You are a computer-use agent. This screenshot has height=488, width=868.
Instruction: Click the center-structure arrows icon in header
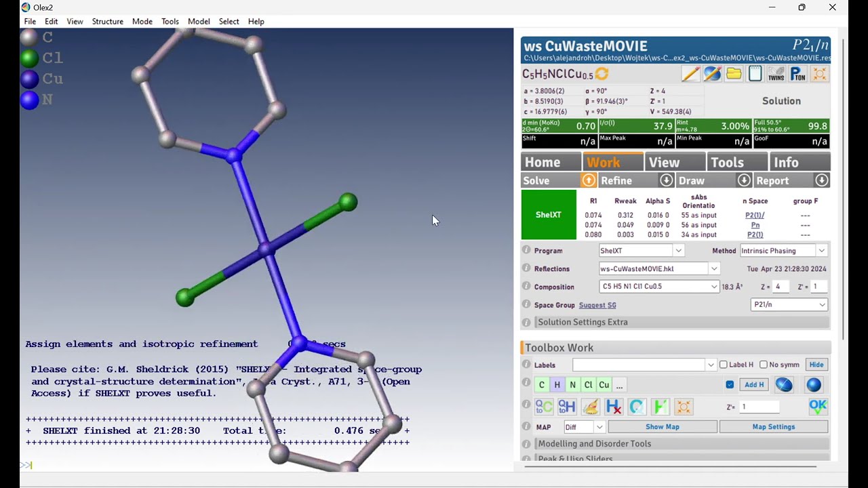pos(819,74)
